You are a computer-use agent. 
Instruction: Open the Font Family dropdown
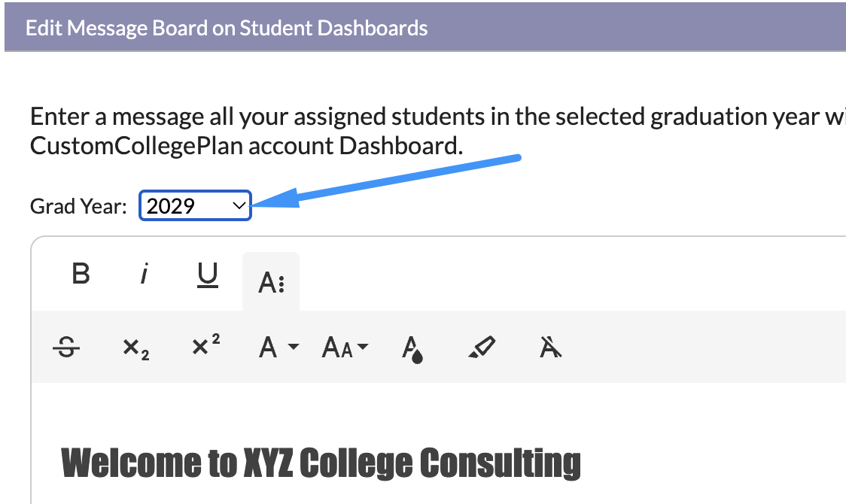click(x=278, y=348)
